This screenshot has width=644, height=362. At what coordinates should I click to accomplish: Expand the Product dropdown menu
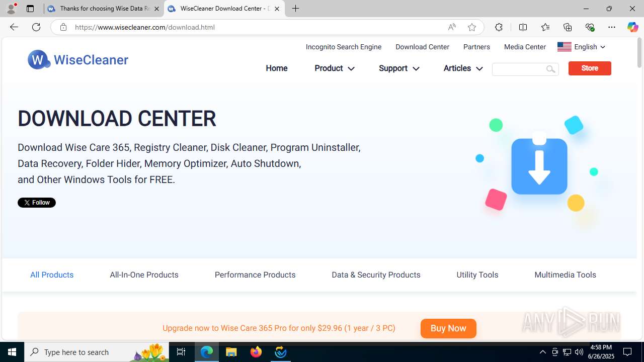(334, 68)
